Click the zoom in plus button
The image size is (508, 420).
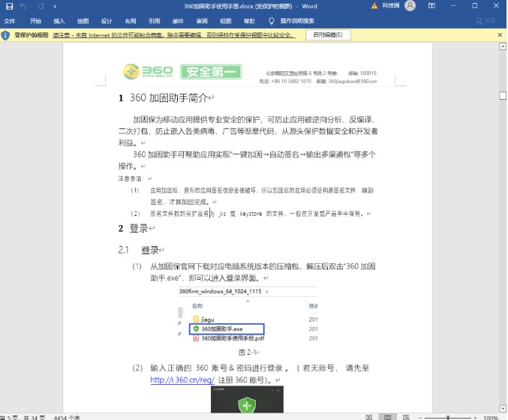coord(476,417)
